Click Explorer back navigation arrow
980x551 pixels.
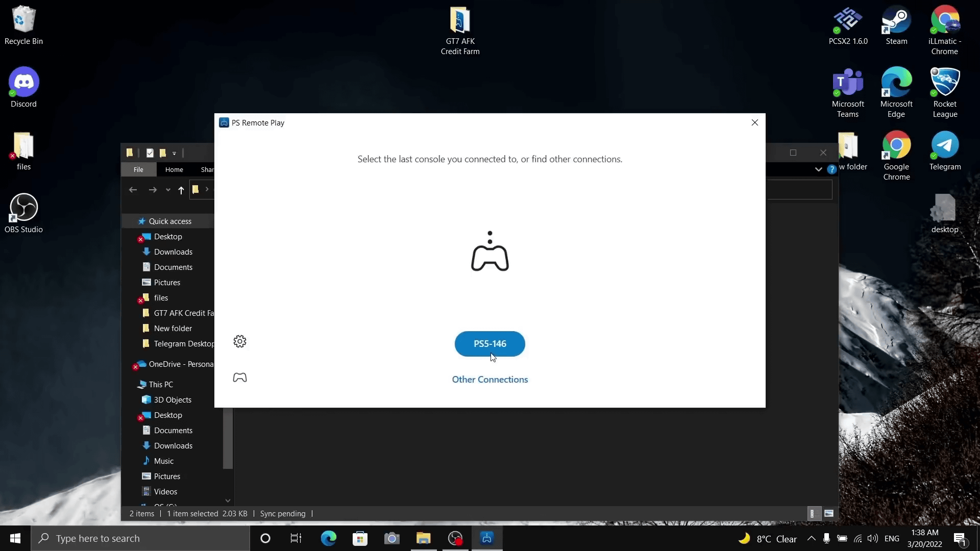133,190
